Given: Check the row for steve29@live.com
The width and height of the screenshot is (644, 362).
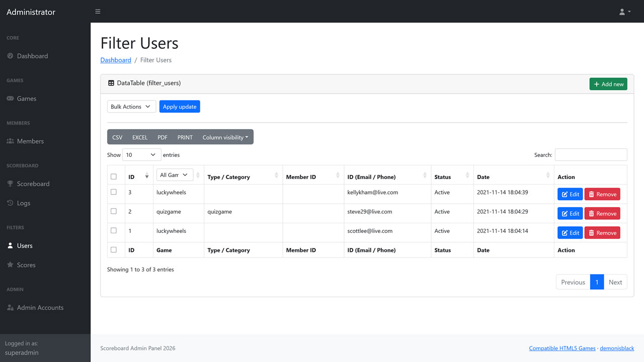Looking at the screenshot, I should tap(114, 211).
